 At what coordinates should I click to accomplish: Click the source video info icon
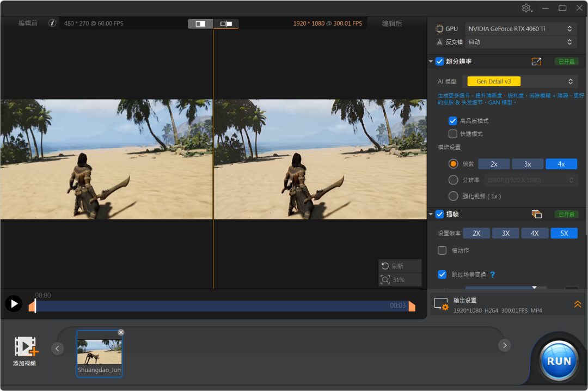(52, 23)
